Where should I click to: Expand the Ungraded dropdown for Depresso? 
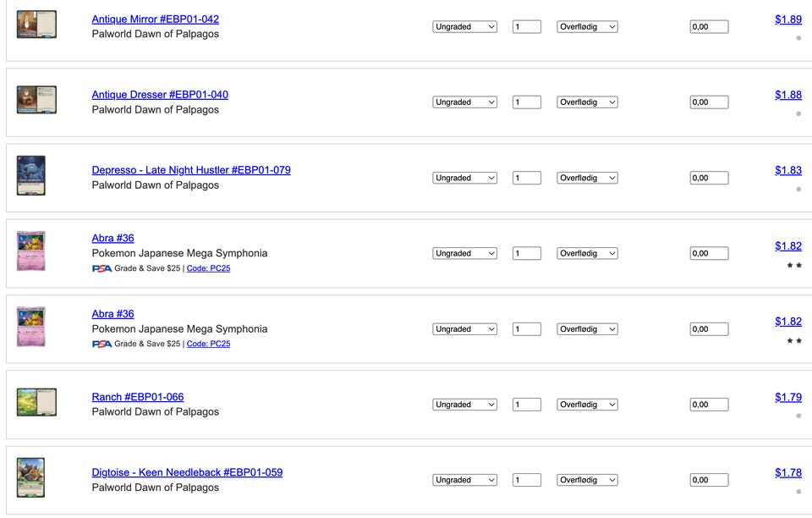pyautogui.click(x=464, y=178)
